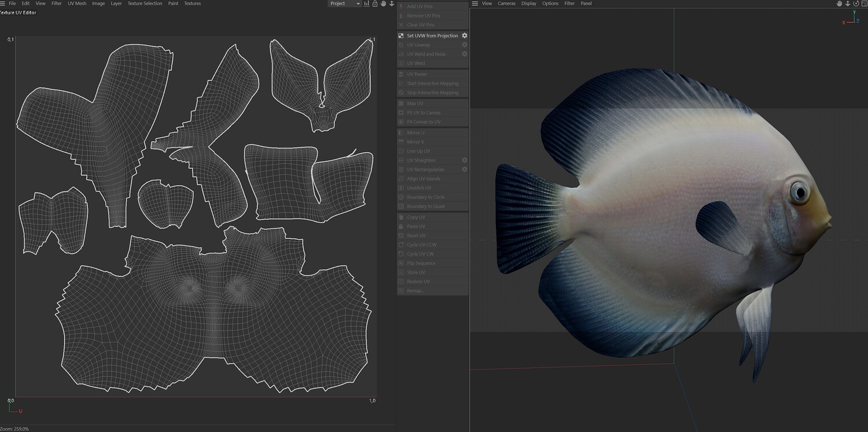868x432 pixels.
Task: Click Align UV Islands
Action: pyautogui.click(x=433, y=179)
